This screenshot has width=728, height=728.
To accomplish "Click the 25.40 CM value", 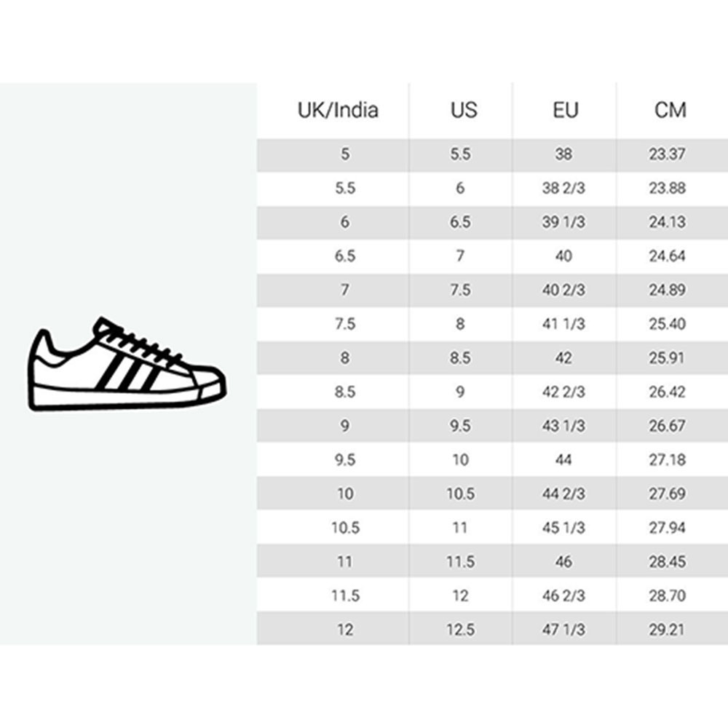I will coord(667,324).
